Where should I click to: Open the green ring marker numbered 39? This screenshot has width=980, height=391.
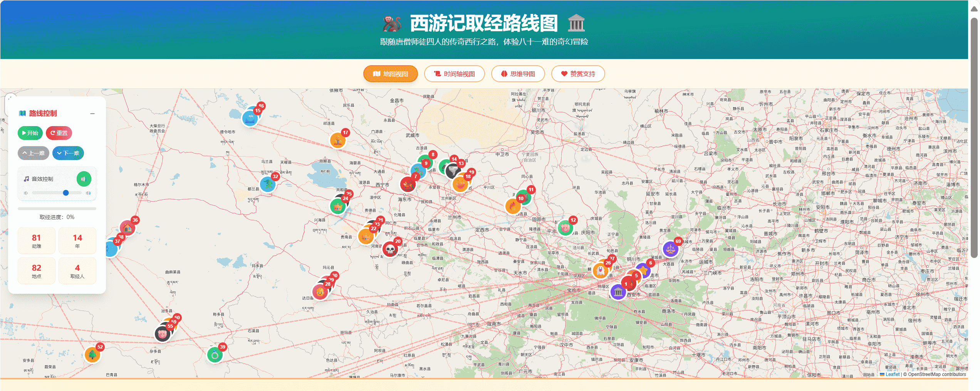[215, 355]
